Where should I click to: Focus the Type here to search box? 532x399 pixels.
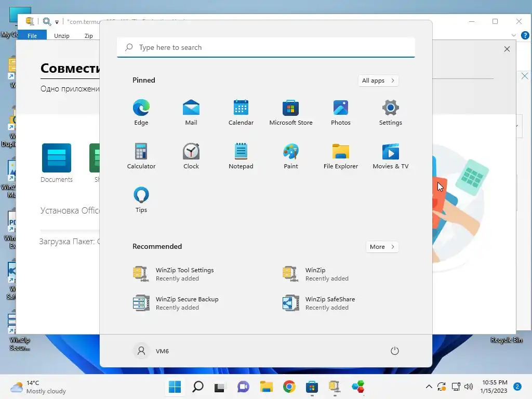266,47
